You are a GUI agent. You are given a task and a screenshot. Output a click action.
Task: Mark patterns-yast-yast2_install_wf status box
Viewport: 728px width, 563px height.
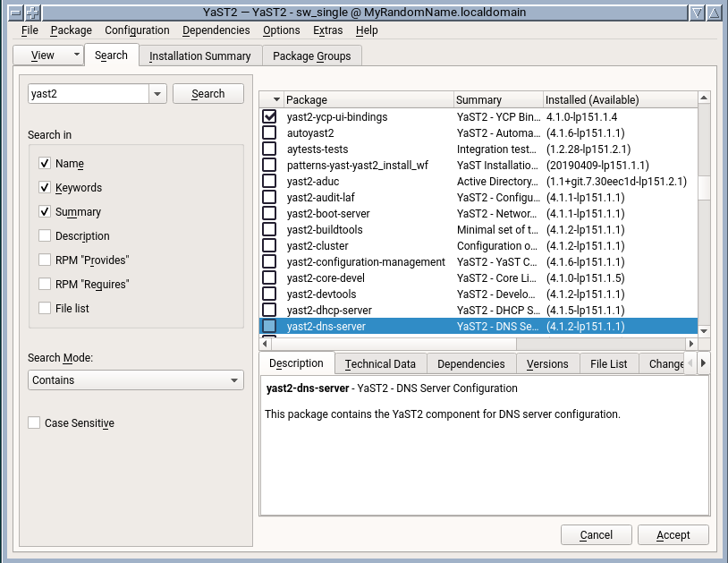[269, 165]
